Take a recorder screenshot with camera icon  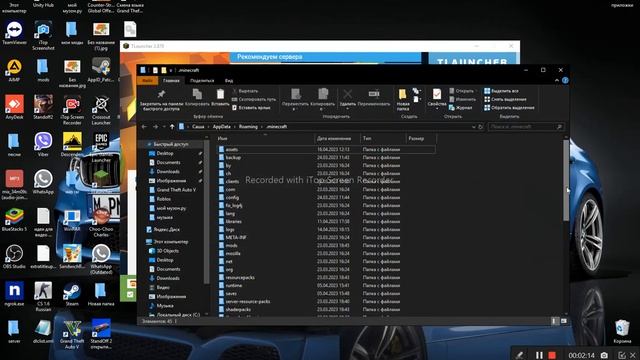604,356
